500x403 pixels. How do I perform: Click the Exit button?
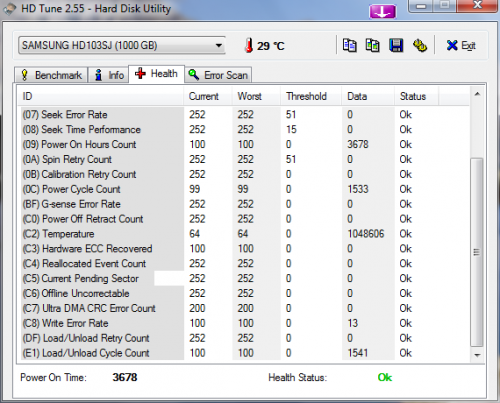pos(461,45)
